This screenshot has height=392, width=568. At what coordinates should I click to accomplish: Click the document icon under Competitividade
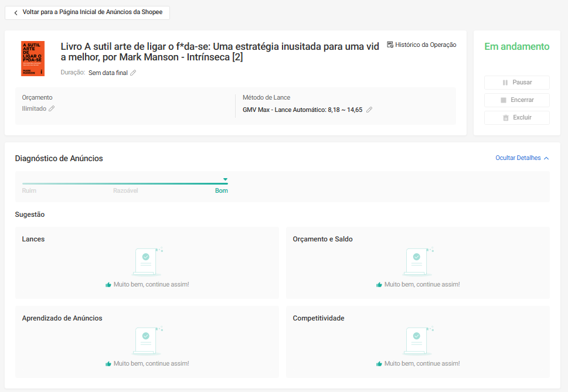[x=417, y=340]
